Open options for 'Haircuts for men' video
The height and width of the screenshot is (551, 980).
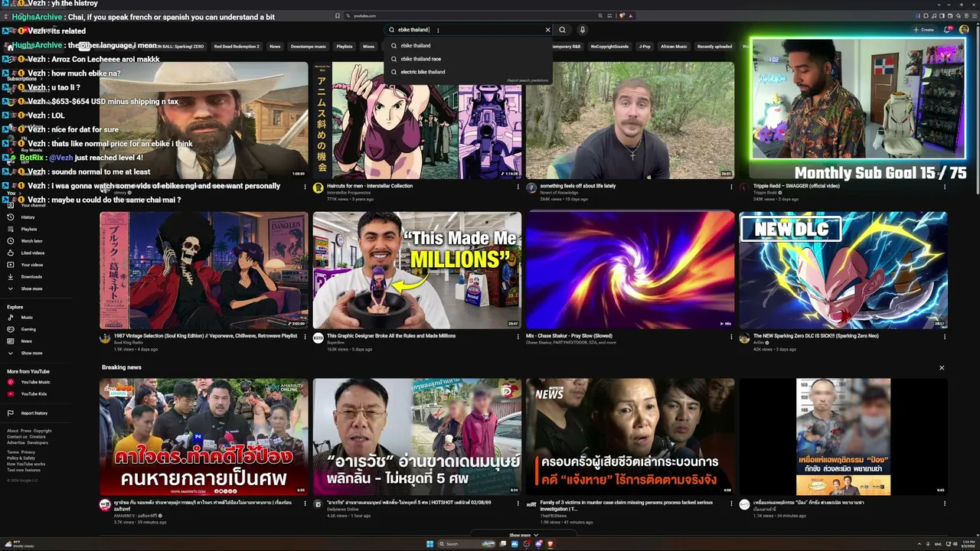(x=518, y=186)
